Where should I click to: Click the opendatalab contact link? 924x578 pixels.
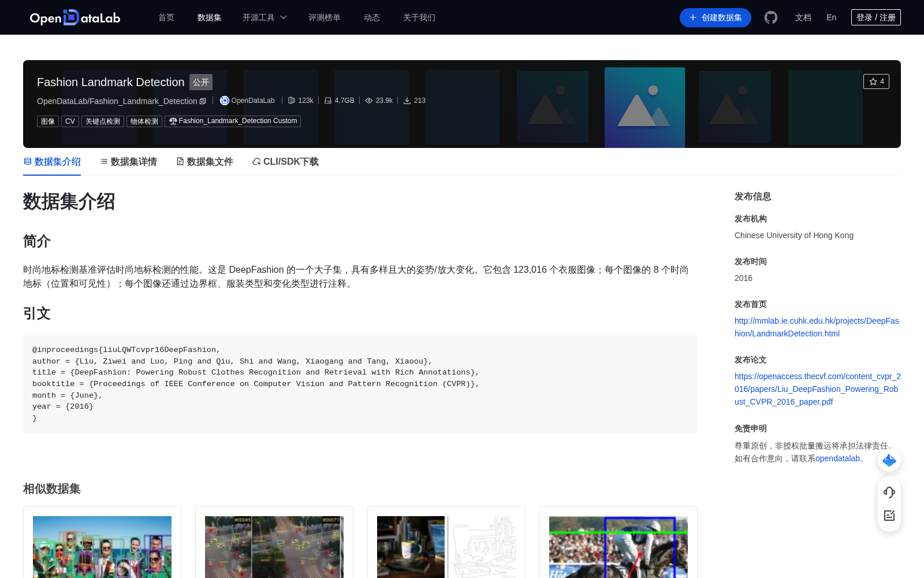(x=837, y=458)
